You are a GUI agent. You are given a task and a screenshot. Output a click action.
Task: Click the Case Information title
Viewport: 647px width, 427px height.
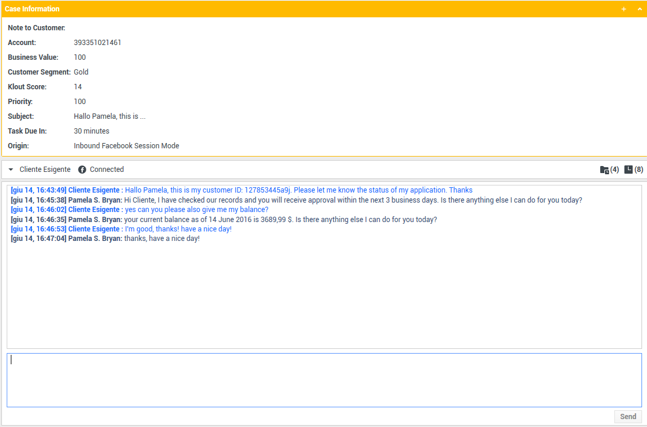32,9
